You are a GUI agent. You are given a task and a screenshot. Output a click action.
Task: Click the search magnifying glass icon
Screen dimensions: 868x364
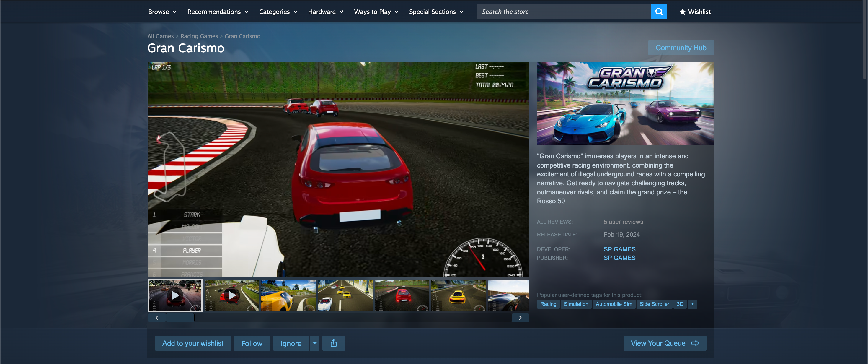(x=659, y=11)
